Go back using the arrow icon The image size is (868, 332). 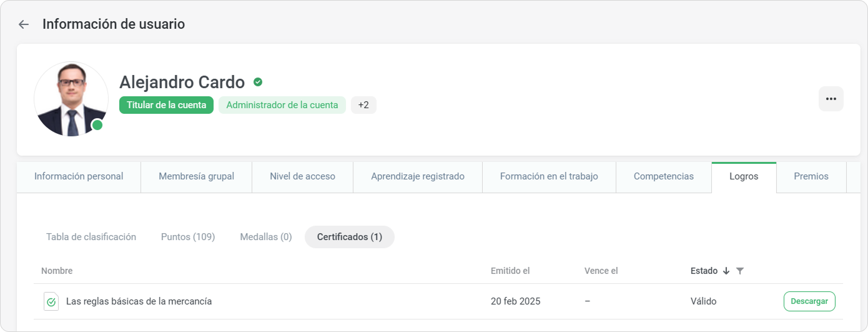coord(24,24)
